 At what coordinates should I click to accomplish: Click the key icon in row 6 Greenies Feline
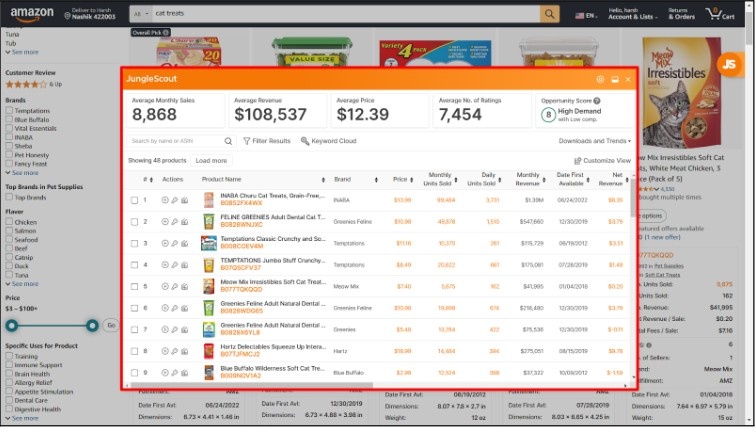tap(175, 308)
